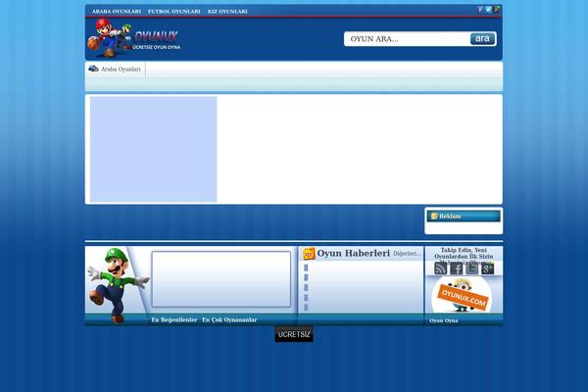
Task: Open ARABA OYUNLARI menu item
Action: [117, 12]
